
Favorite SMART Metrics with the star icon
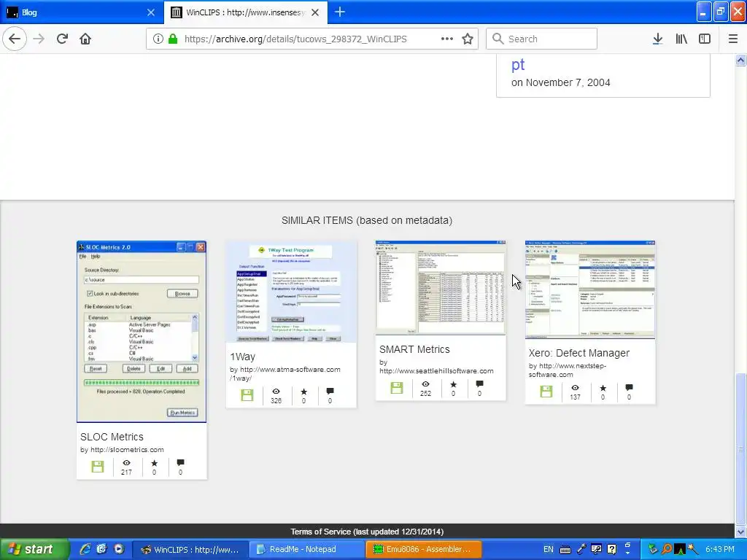(x=453, y=384)
